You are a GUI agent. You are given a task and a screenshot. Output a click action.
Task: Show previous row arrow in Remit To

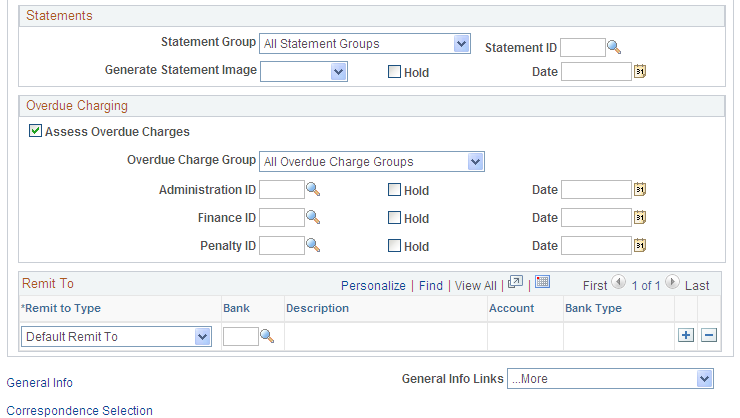pyautogui.click(x=618, y=283)
